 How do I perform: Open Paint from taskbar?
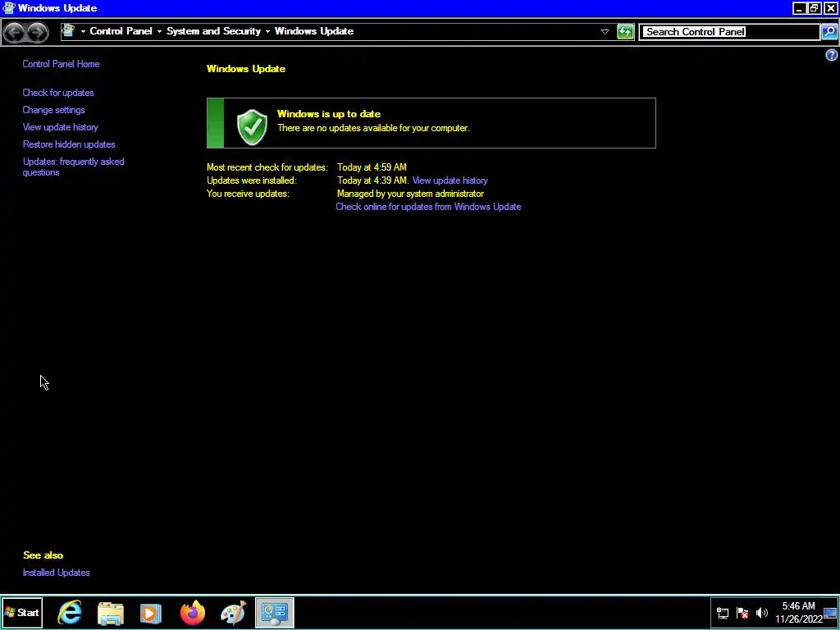233,612
